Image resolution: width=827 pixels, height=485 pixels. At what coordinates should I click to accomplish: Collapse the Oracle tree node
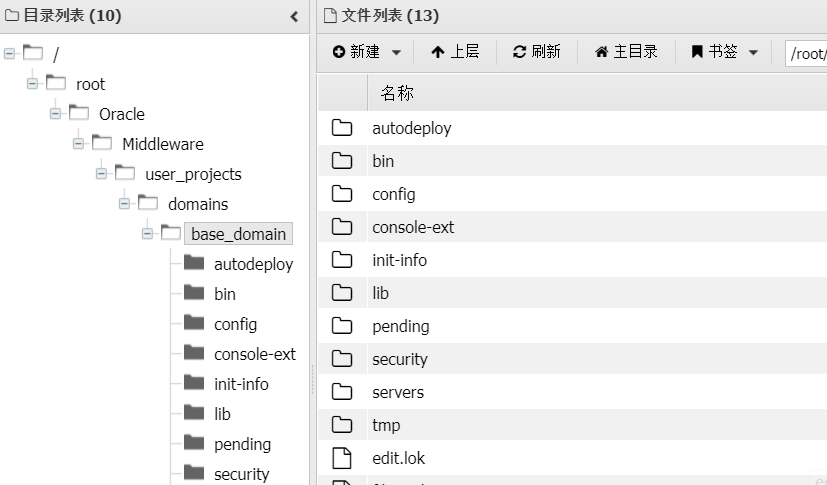pos(55,113)
